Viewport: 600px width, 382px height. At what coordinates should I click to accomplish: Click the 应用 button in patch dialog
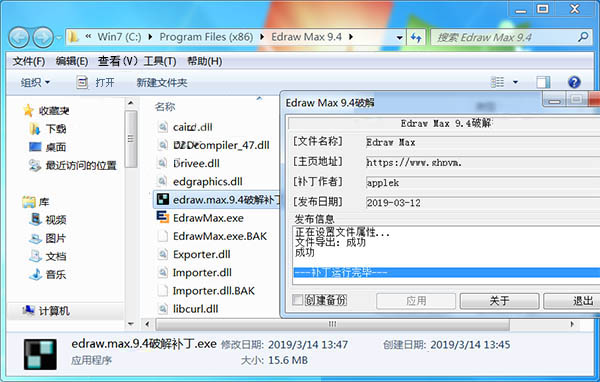click(x=416, y=301)
